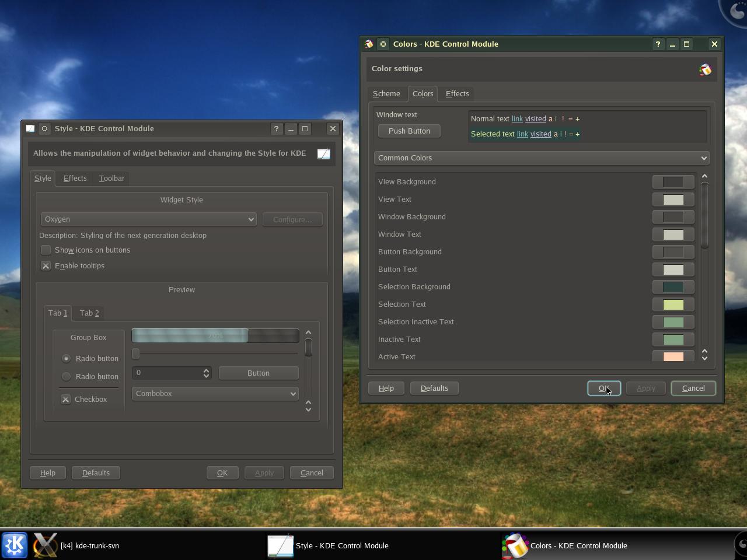Image resolution: width=747 pixels, height=560 pixels.
Task: Click the Style taskbar entry icon
Action: click(x=280, y=545)
